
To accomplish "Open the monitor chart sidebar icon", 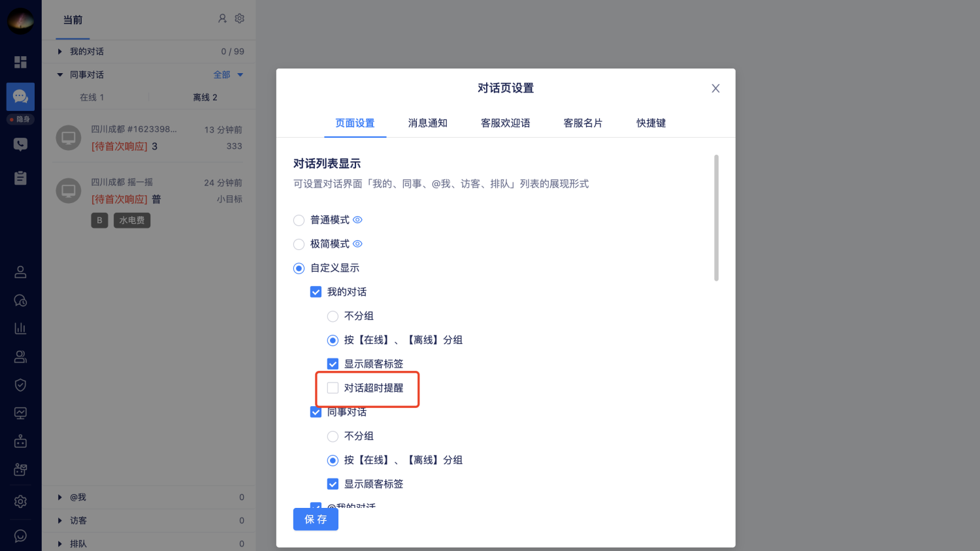I will point(20,413).
